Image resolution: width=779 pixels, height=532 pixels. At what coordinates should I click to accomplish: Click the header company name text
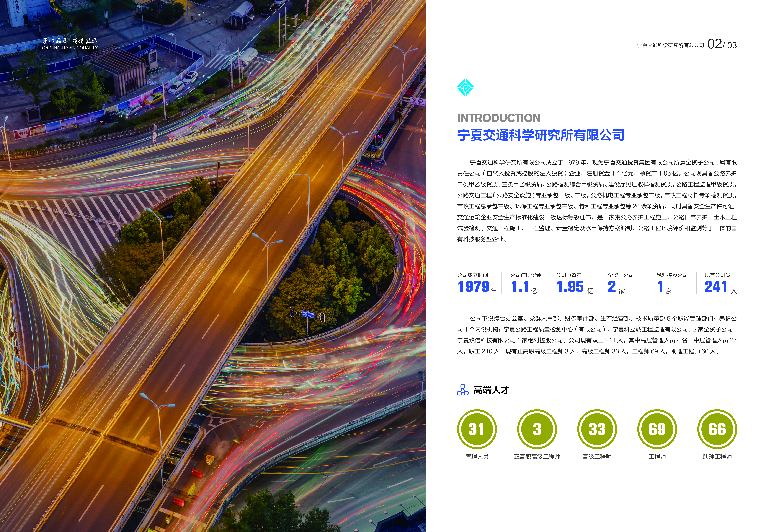[670, 45]
